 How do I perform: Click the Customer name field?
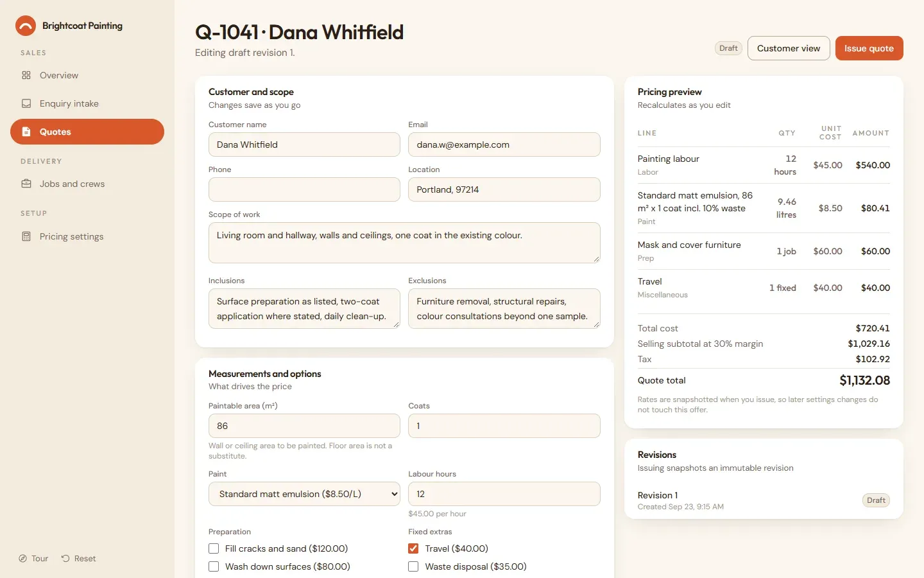pyautogui.click(x=304, y=144)
